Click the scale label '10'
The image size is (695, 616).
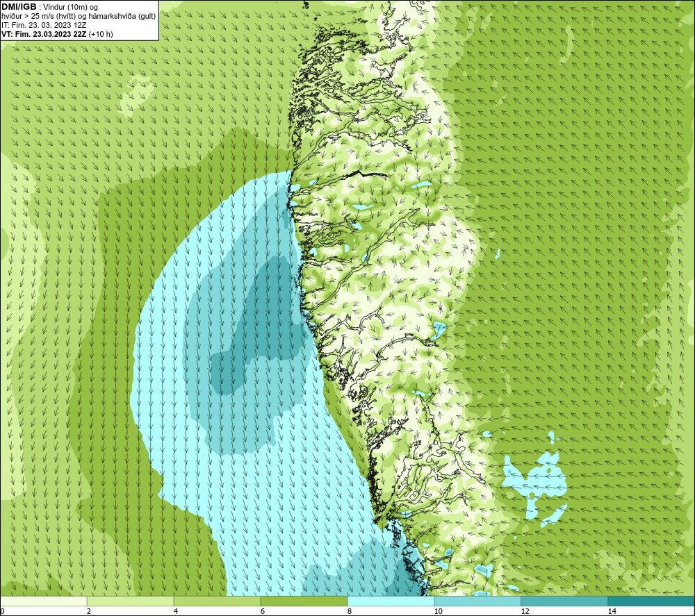pyautogui.click(x=438, y=611)
